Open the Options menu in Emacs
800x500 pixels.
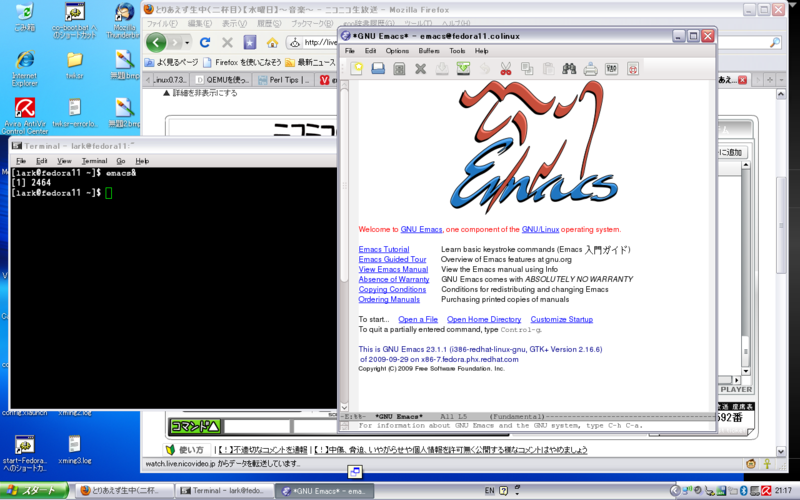(x=397, y=51)
